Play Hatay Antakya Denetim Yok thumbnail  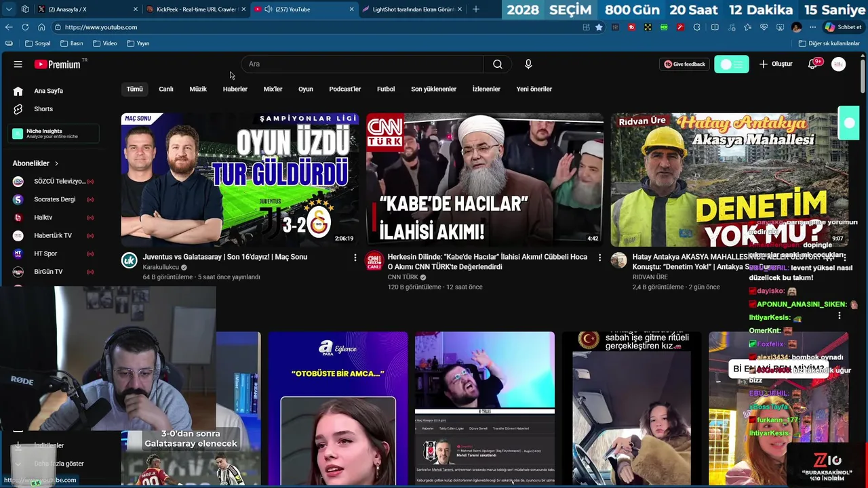pyautogui.click(x=730, y=180)
